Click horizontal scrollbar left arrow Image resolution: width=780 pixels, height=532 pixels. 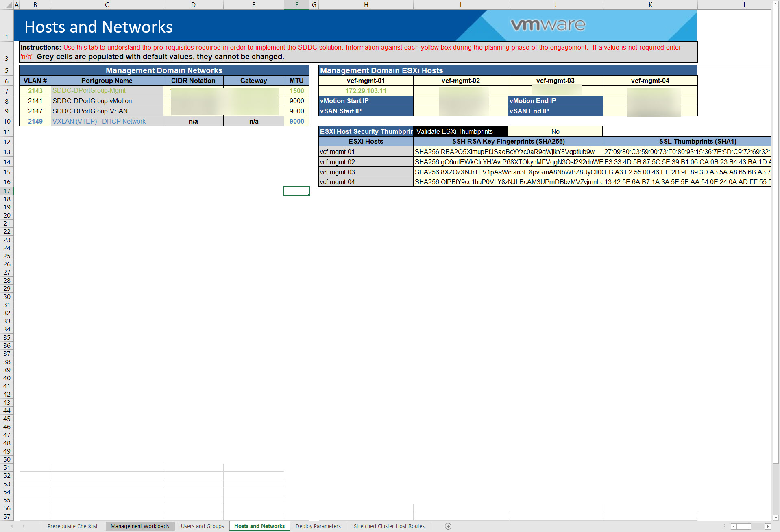click(x=734, y=526)
